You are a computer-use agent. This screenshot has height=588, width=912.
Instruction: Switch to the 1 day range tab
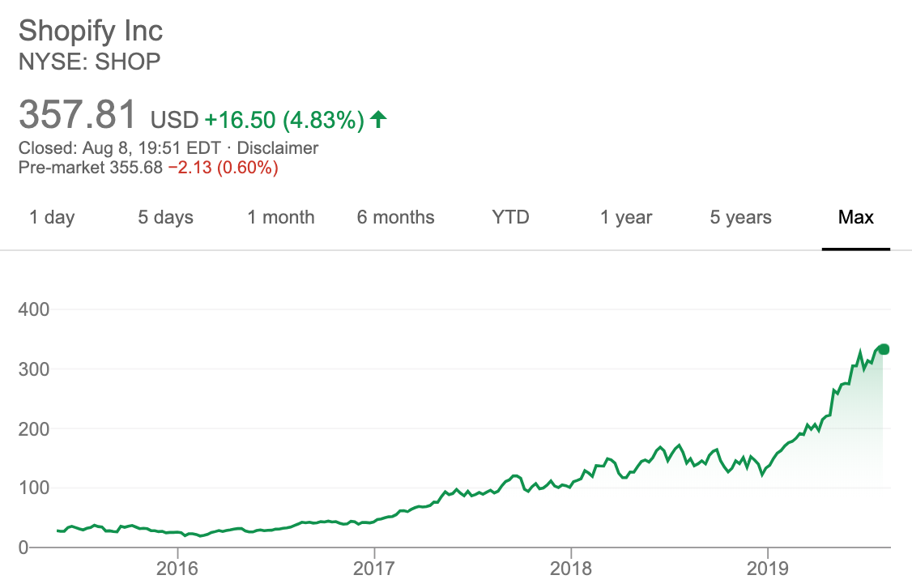(x=52, y=218)
